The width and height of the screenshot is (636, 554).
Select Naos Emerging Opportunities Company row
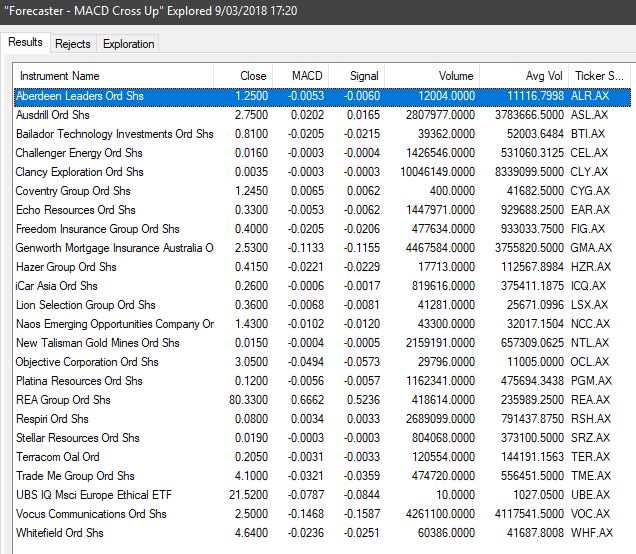[322, 324]
